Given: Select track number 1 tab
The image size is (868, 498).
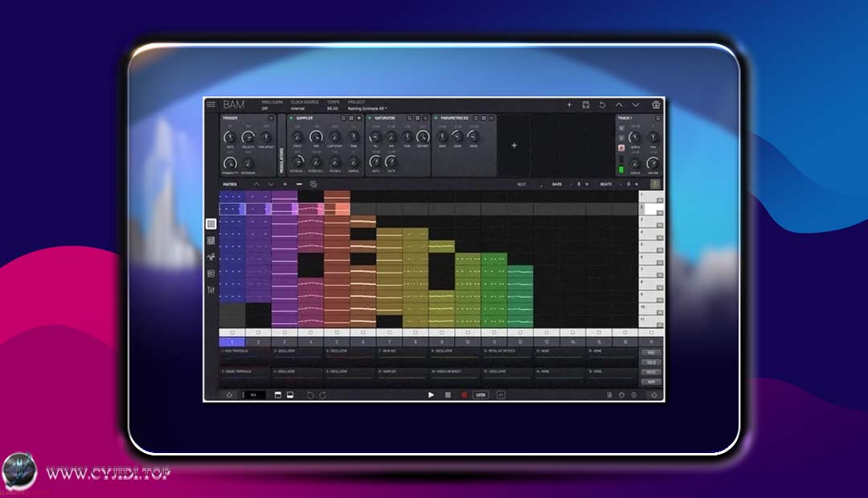Looking at the screenshot, I should (232, 342).
